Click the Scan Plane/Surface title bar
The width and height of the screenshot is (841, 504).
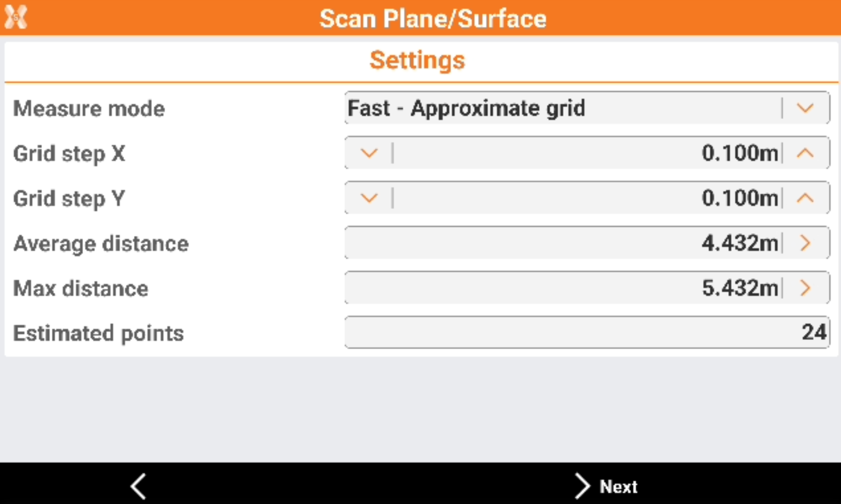[433, 18]
